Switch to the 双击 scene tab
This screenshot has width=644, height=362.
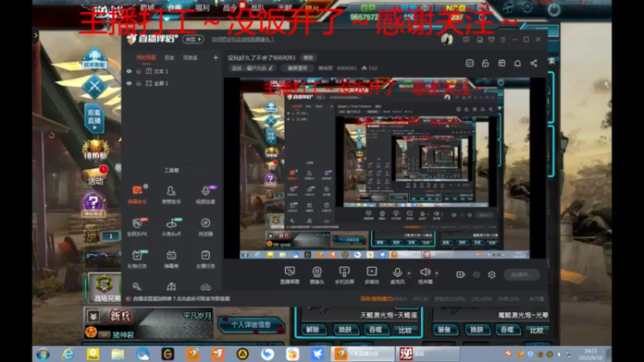coord(169,58)
